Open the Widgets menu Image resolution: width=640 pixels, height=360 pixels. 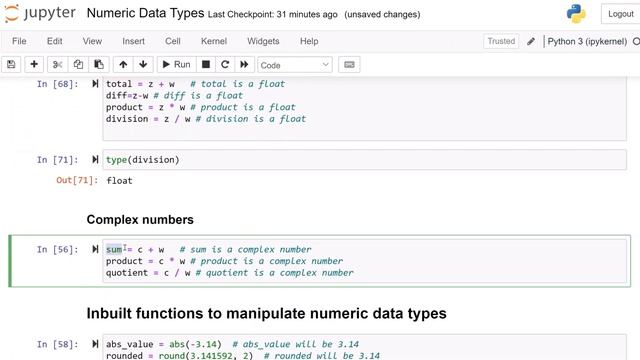pos(263,41)
